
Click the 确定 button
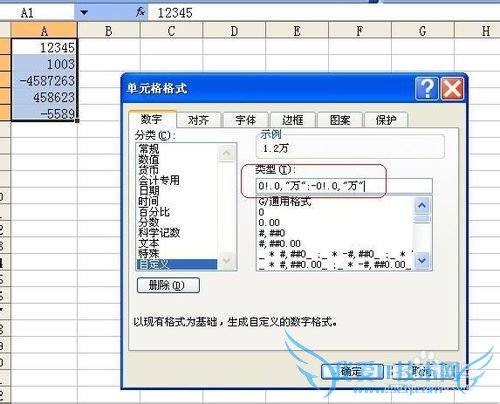[352, 371]
